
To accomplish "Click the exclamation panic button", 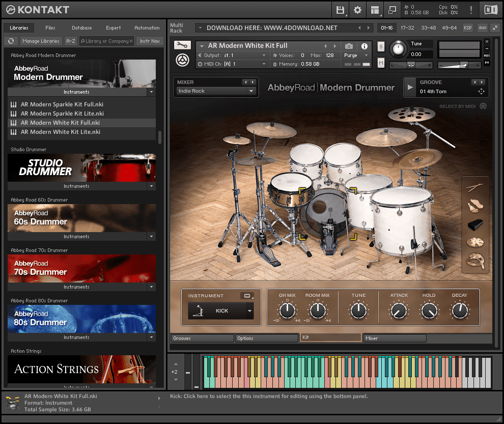I will pos(471,10).
